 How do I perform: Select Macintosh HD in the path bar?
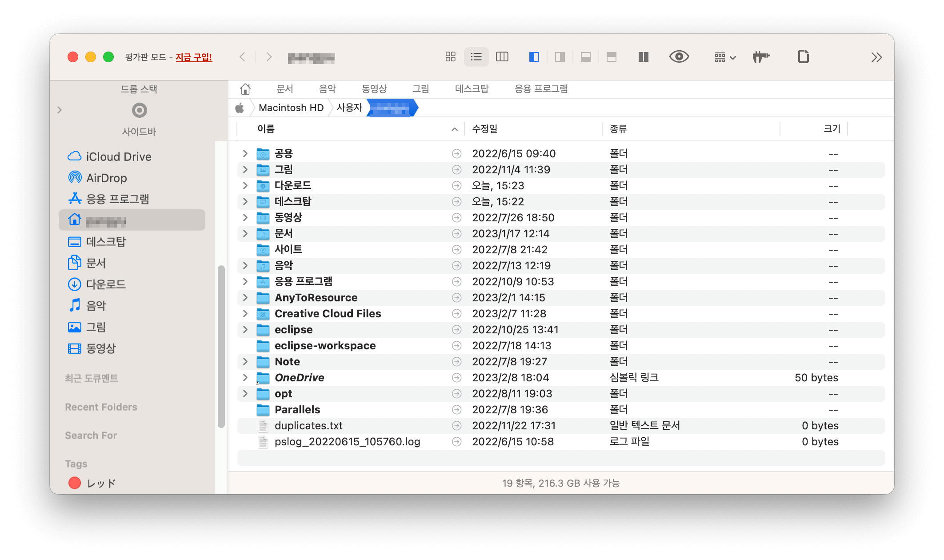pos(291,108)
